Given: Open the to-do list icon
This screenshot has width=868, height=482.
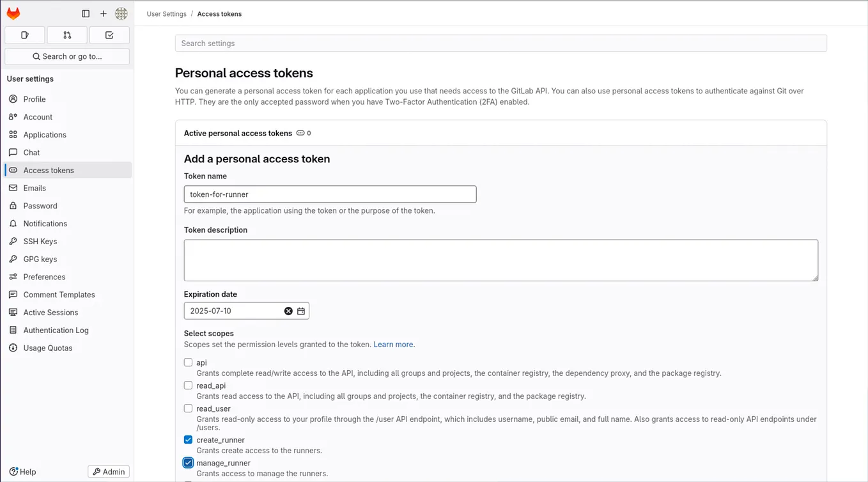Looking at the screenshot, I should 109,35.
